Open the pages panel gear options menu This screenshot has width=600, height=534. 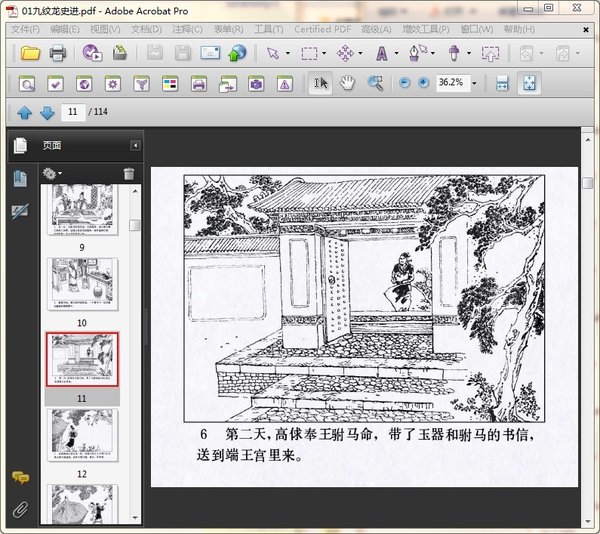52,174
